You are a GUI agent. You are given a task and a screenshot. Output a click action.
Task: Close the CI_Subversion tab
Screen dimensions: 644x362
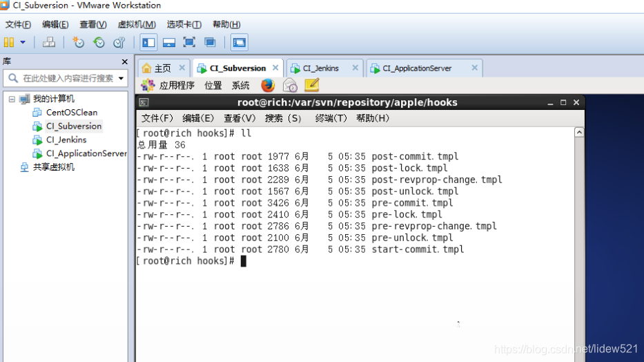coord(275,68)
